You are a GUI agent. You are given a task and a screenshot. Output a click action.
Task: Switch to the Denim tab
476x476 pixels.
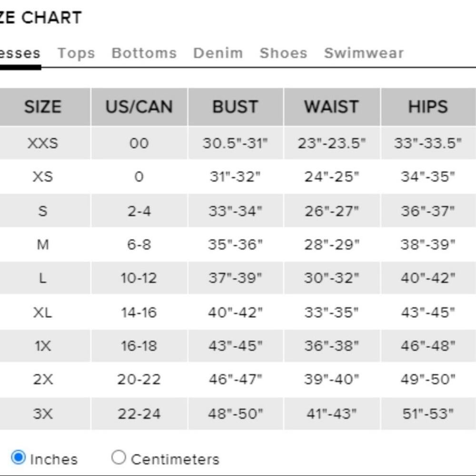218,53
